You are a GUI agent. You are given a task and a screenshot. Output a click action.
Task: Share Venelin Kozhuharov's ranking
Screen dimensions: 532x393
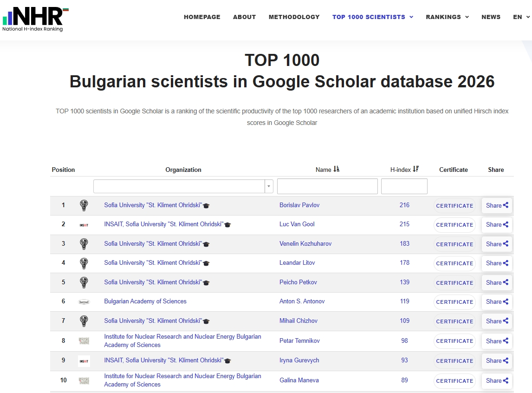pyautogui.click(x=497, y=244)
